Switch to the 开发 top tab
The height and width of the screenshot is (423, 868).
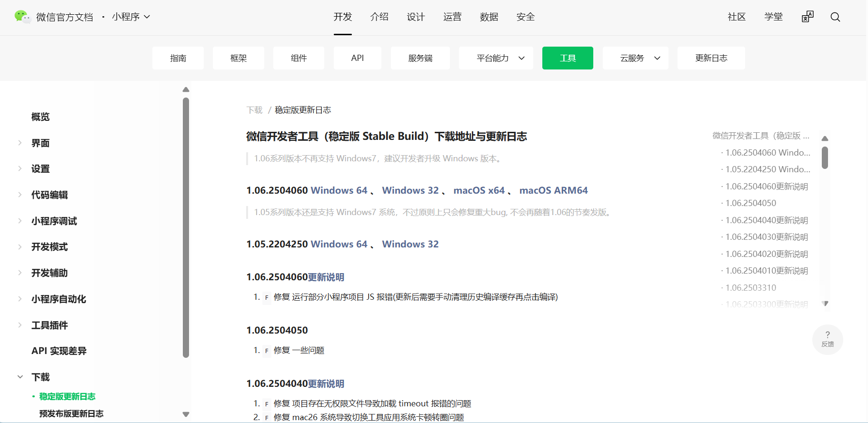pos(343,17)
